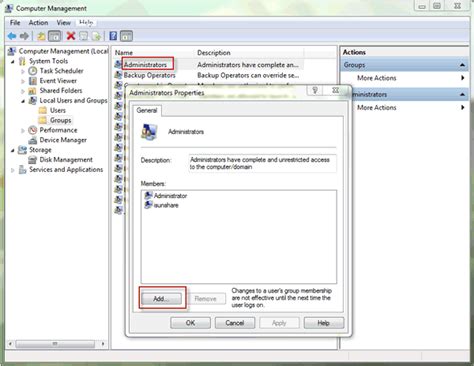Screen dimensions: 474x366
Task: Click the red X Delete toolbar icon
Action: 71,36
